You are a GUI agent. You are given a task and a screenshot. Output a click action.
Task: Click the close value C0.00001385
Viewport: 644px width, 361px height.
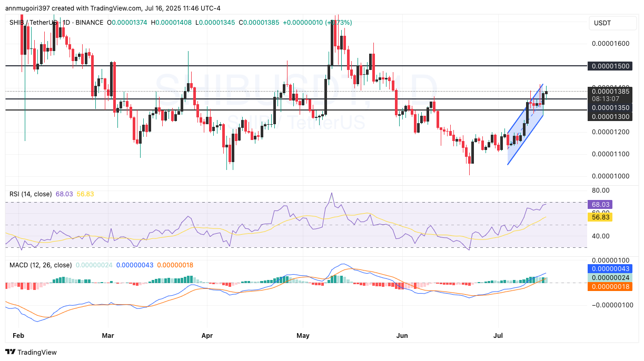pos(259,23)
